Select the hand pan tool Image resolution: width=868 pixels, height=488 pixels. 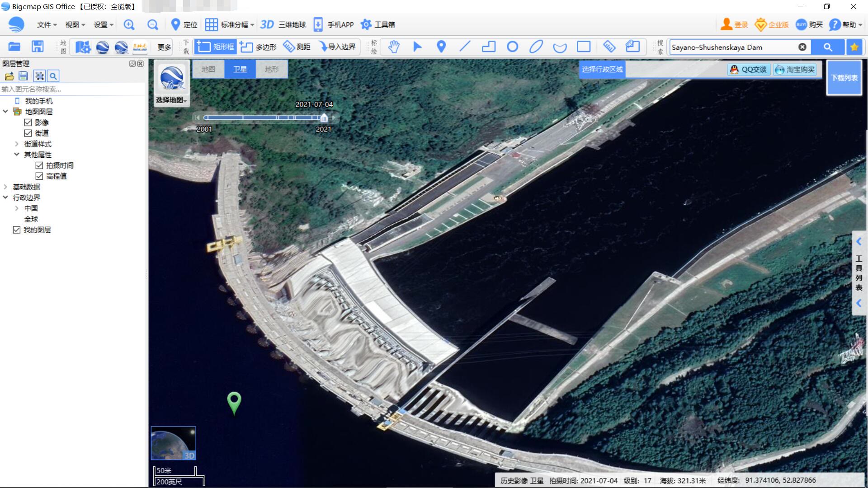pos(394,47)
